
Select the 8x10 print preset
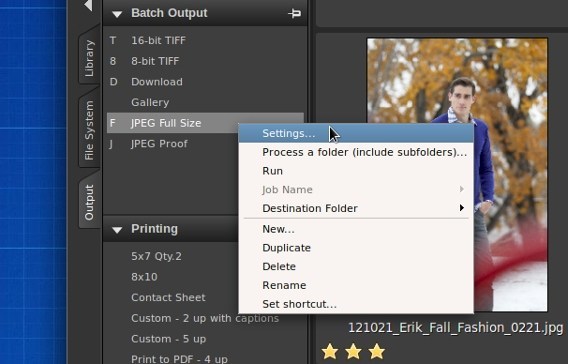pyautogui.click(x=144, y=277)
